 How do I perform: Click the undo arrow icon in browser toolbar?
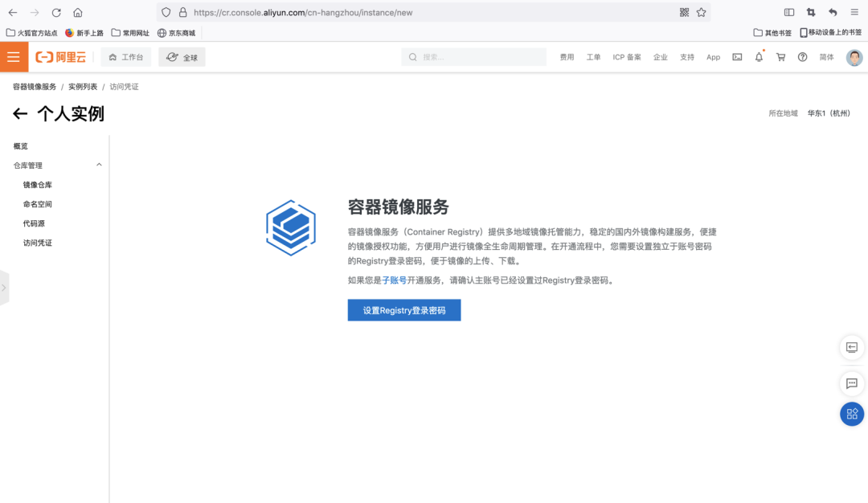[833, 12]
